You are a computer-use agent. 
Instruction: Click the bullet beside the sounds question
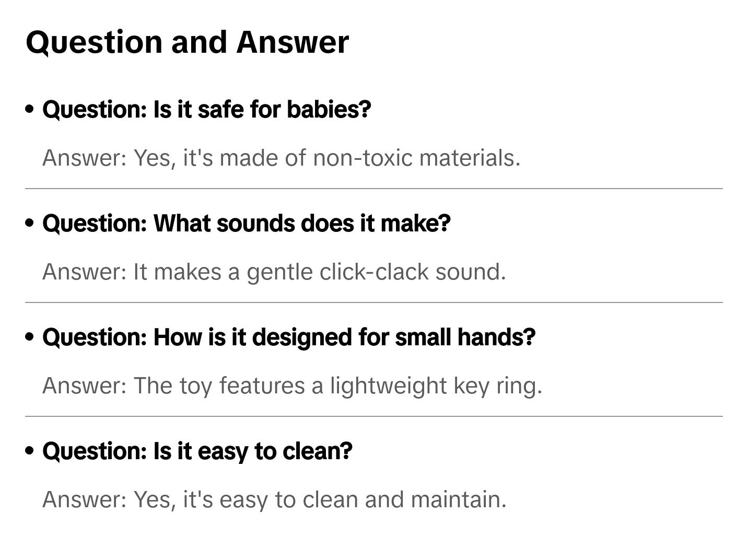[x=30, y=224]
